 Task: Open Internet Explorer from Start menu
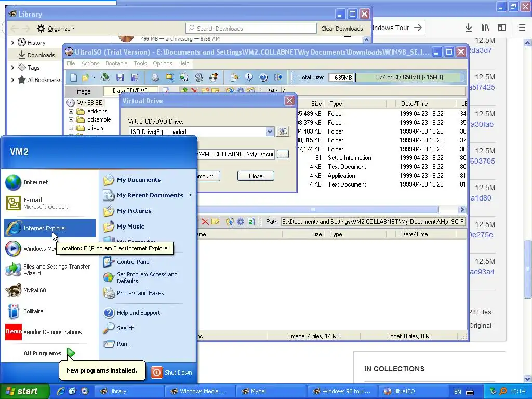click(x=50, y=228)
